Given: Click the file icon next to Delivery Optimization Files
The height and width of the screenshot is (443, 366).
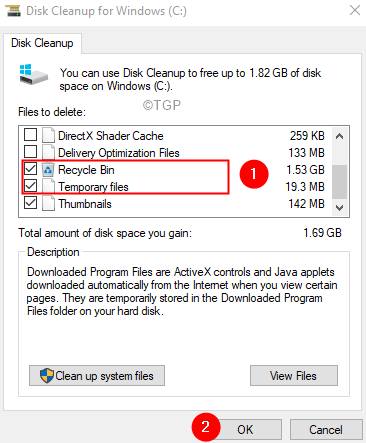Looking at the screenshot, I should 48,153.
